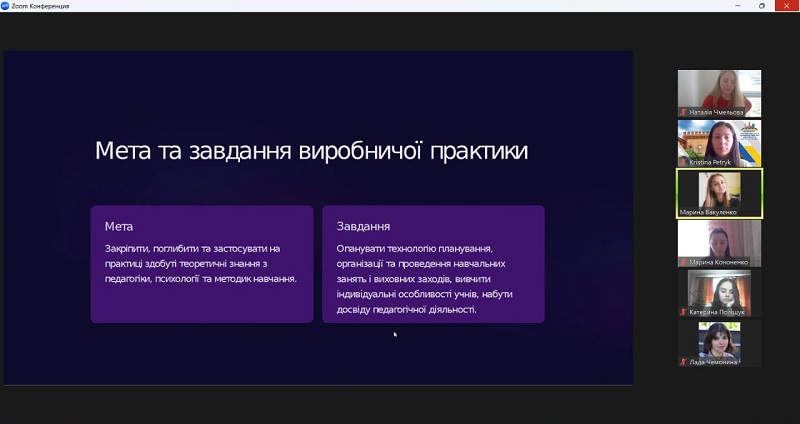Select Наталія Чмельова's video thumbnail

[719, 90]
